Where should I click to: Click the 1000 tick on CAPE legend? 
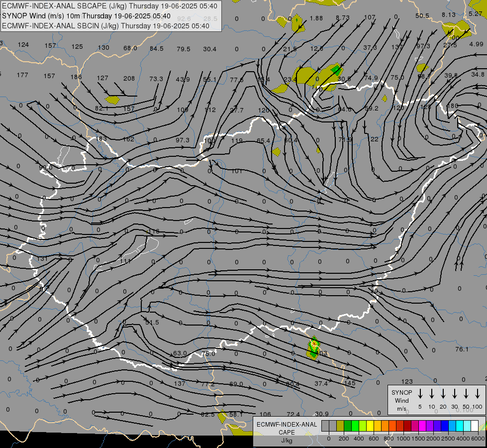click(x=403, y=439)
